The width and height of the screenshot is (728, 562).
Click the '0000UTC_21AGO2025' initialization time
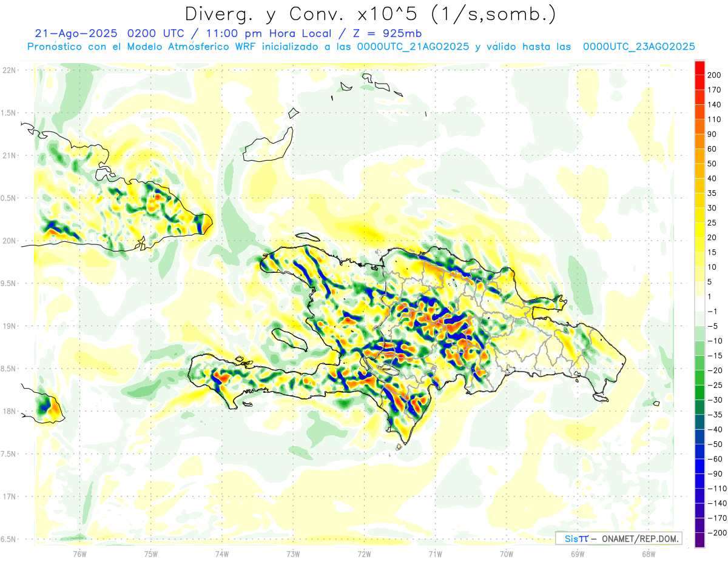[413, 47]
